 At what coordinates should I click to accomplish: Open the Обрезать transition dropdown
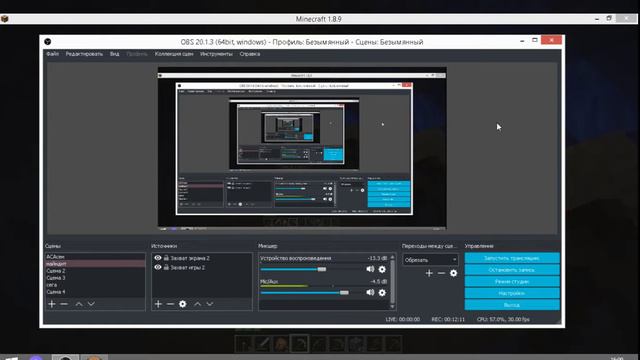point(430,260)
